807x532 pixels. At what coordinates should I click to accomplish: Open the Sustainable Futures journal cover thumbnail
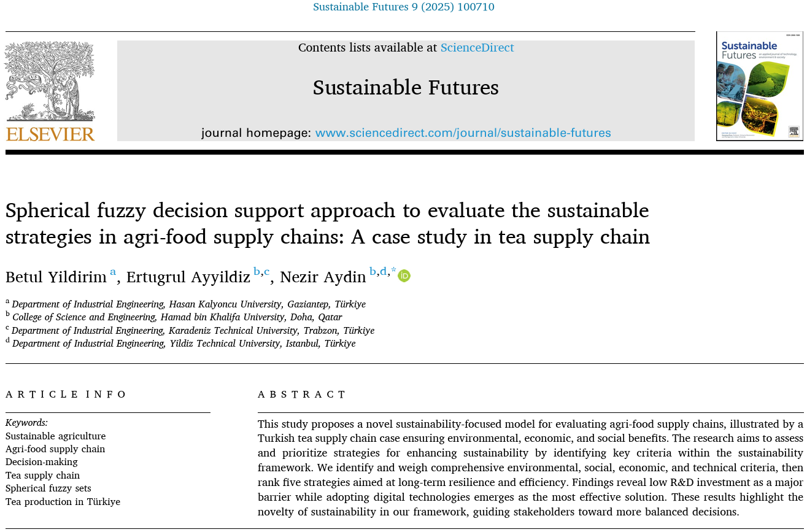pos(759,87)
